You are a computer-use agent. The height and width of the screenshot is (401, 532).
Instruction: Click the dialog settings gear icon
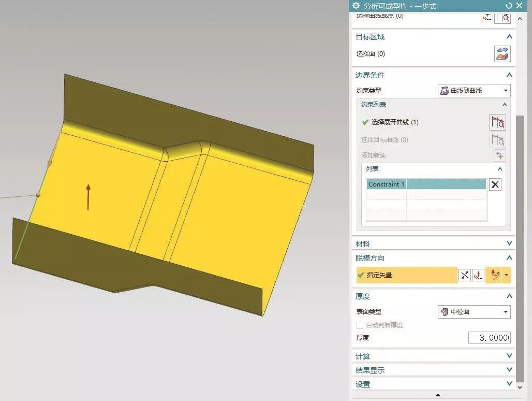(356, 6)
